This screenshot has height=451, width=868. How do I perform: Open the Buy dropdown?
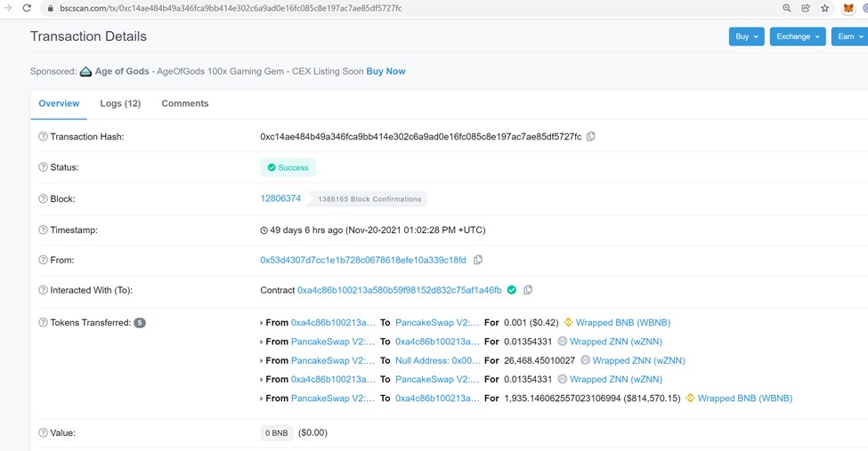pyautogui.click(x=747, y=36)
